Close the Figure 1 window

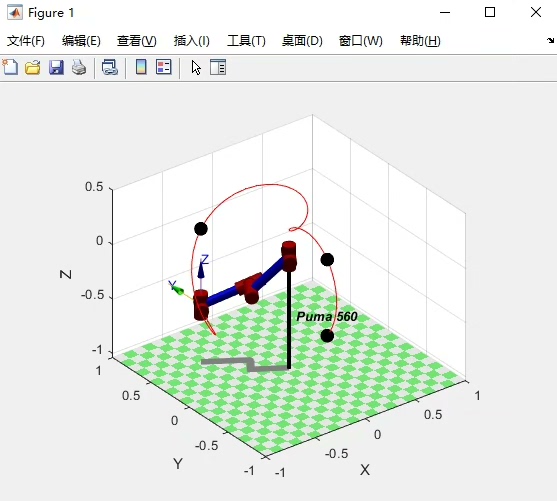536,12
